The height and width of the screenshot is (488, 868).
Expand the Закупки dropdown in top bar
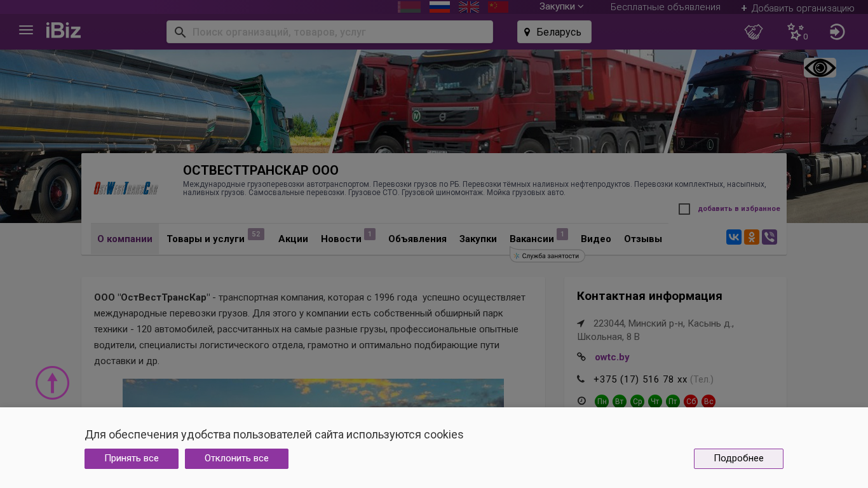561,7
